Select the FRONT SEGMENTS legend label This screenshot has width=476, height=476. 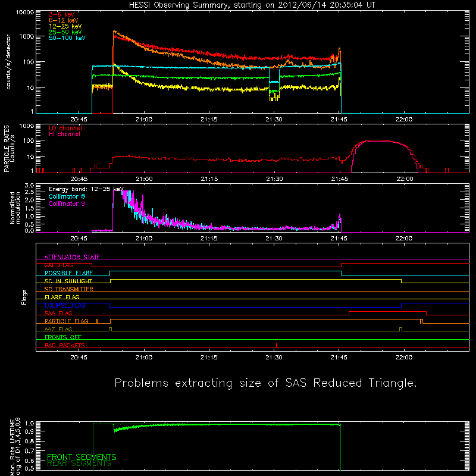coord(82,457)
